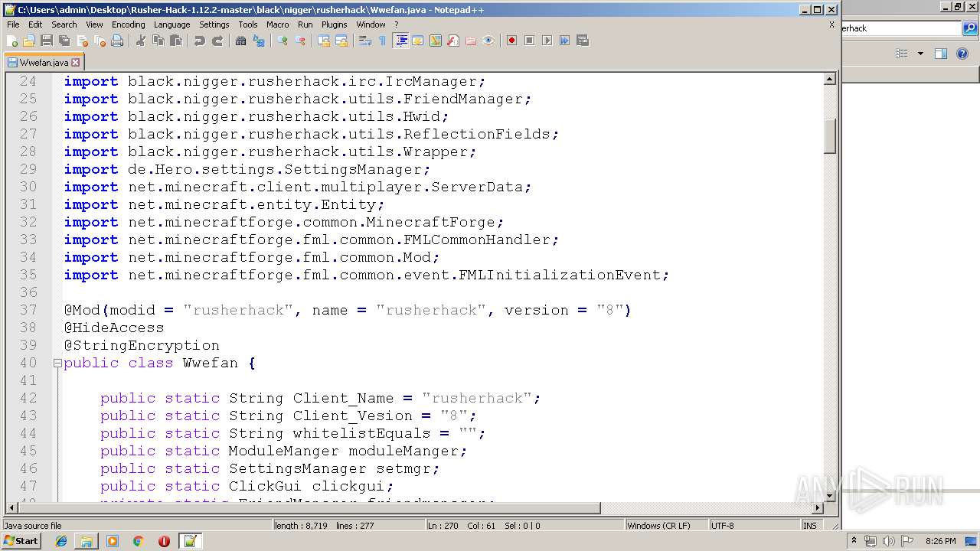Open the user-defined language icon
Image resolution: width=980 pixels, height=551 pixels.
pos(418,41)
